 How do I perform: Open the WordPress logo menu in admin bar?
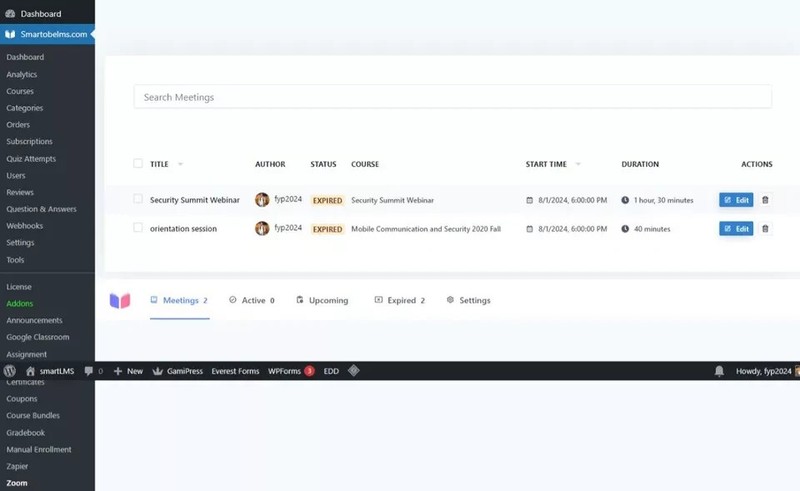10,371
